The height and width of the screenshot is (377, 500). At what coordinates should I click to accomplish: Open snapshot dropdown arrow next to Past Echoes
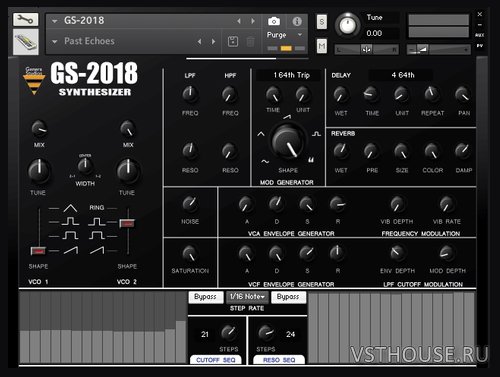pyautogui.click(x=54, y=42)
